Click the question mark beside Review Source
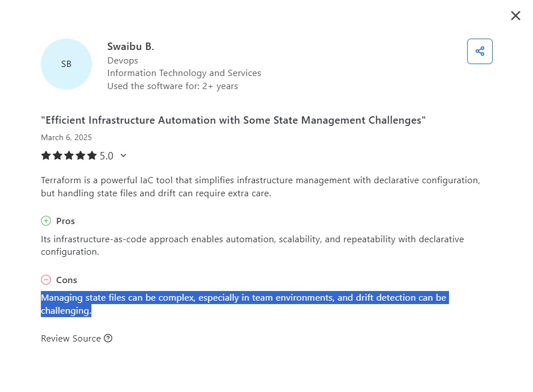The width and height of the screenshot is (533, 392). click(x=108, y=339)
